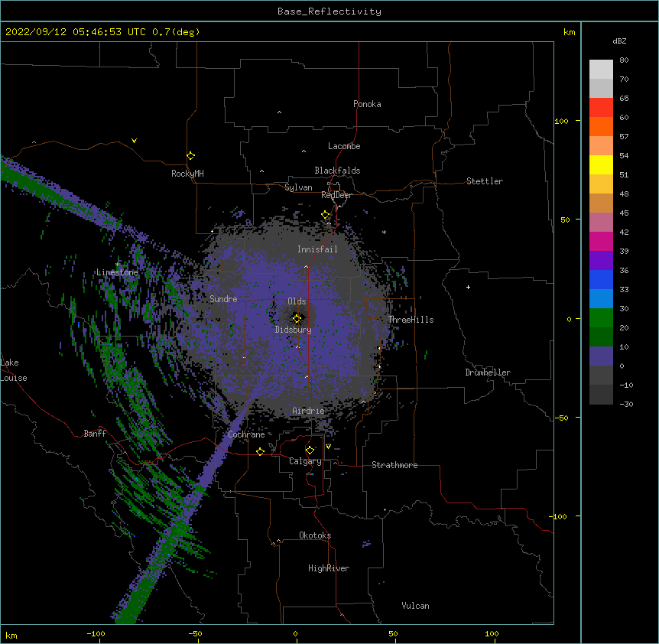The width and height of the screenshot is (659, 644).
Task: Click the white plus marker north of Drumheller
Action: [x=468, y=287]
